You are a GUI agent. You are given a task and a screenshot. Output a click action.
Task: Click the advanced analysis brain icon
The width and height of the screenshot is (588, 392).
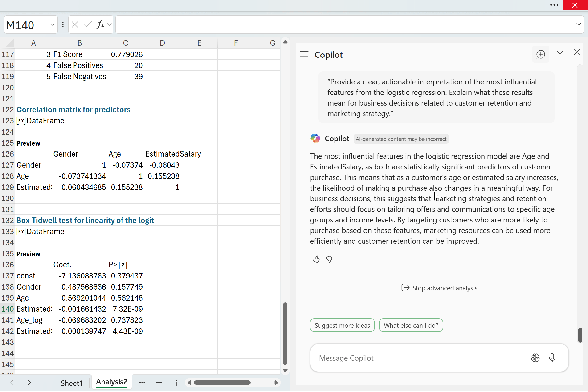535,358
